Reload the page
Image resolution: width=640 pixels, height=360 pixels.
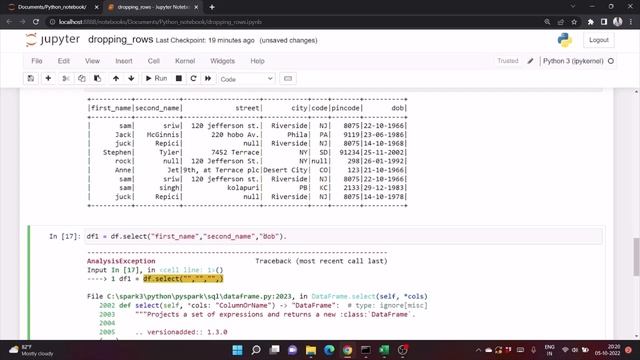[x=36, y=22]
